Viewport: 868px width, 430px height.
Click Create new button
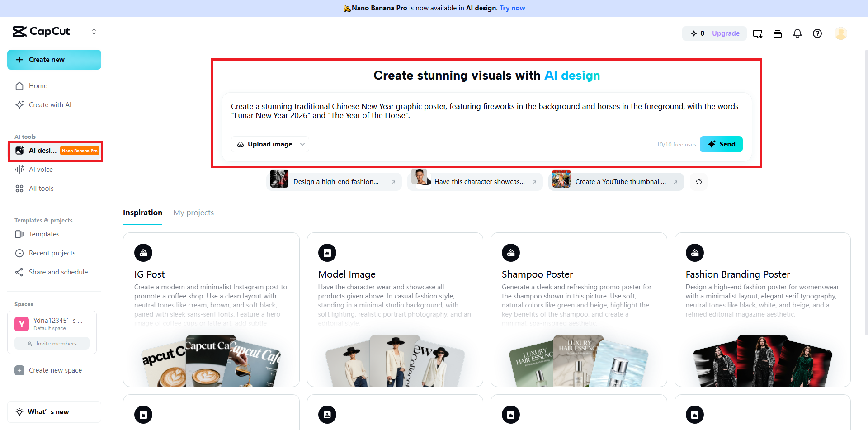tap(54, 59)
